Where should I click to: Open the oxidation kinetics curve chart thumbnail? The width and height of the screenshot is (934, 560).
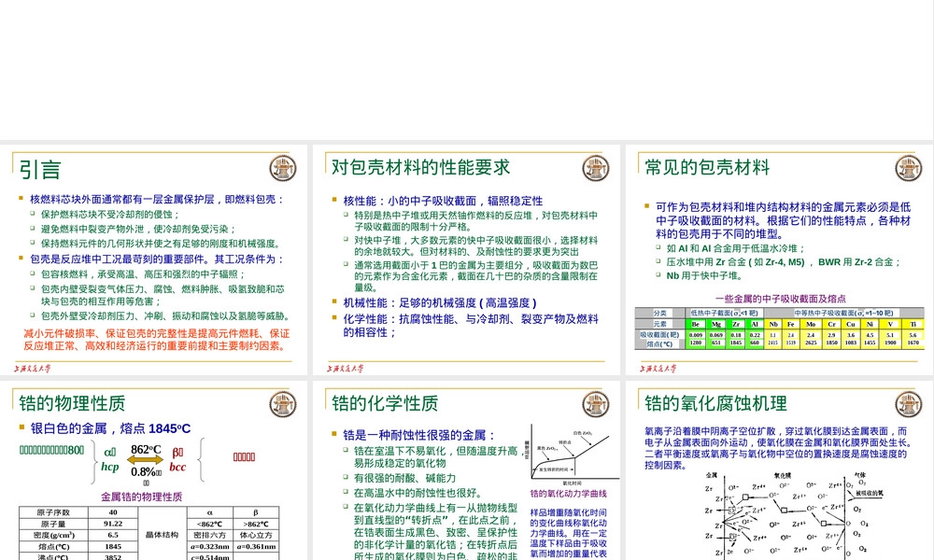pyautogui.click(x=570, y=455)
